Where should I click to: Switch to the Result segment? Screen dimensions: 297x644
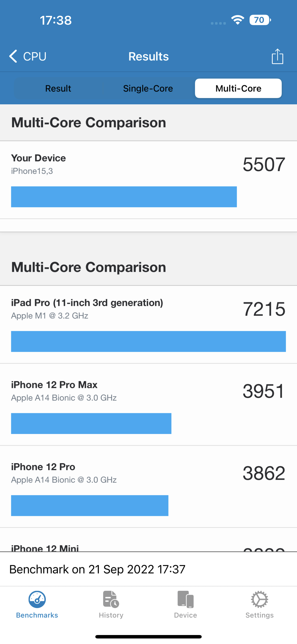click(58, 88)
